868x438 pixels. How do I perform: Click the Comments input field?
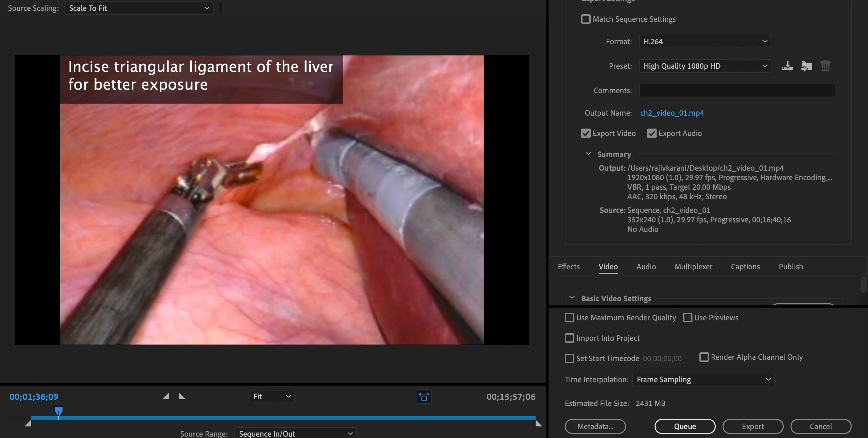tap(736, 90)
